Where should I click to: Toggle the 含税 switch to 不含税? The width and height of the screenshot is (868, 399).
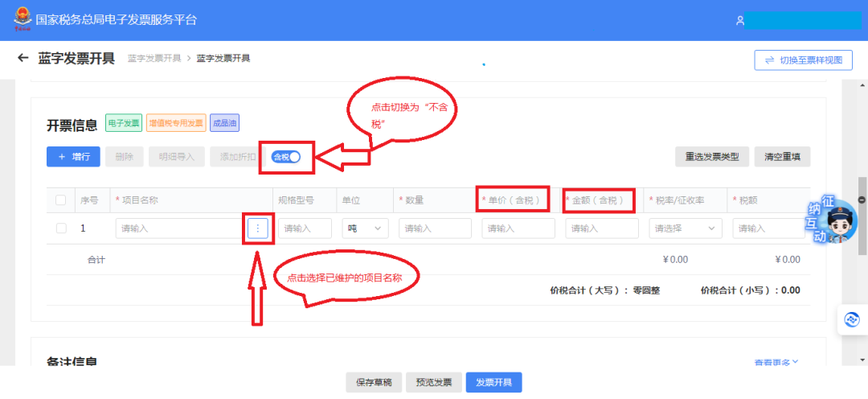(285, 157)
